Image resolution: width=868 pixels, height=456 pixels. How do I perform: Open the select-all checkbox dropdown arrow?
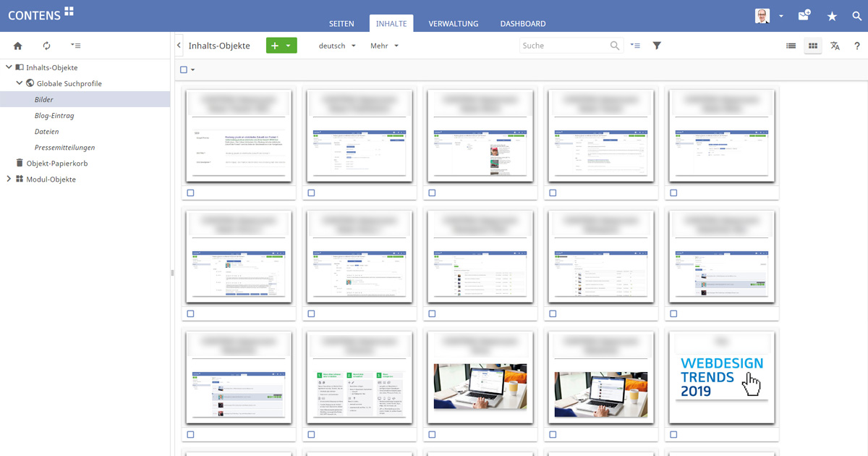tap(193, 70)
